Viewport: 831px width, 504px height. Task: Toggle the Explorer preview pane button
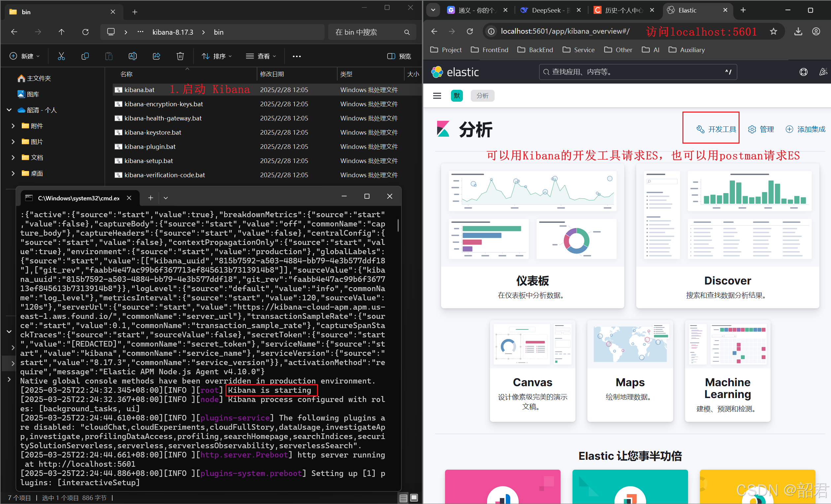(x=399, y=56)
